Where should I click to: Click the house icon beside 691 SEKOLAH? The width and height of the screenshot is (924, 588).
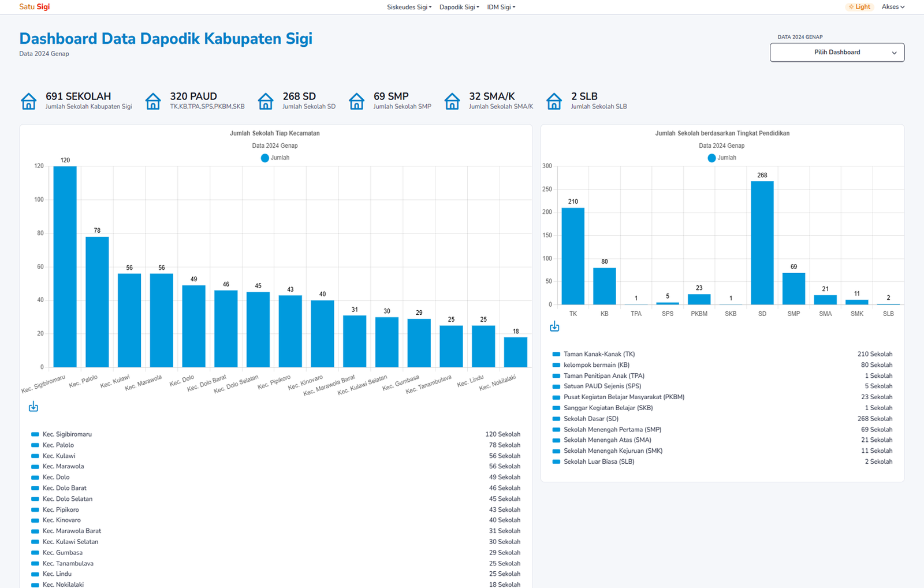[28, 101]
